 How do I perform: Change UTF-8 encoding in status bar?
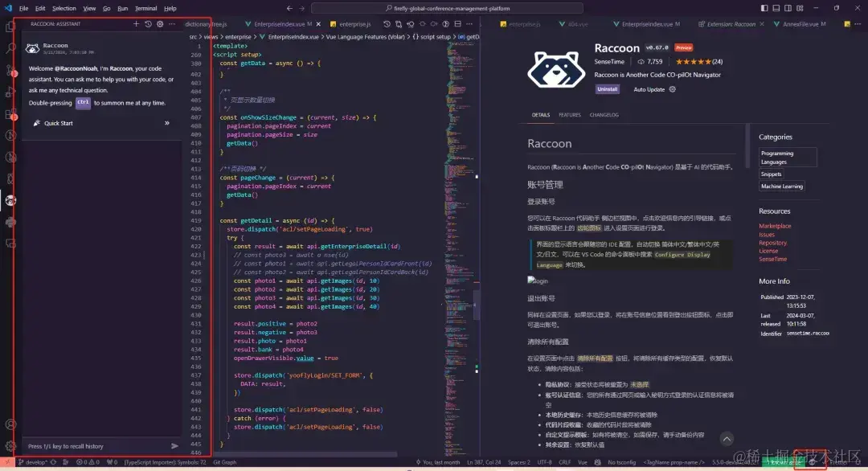pos(544,462)
